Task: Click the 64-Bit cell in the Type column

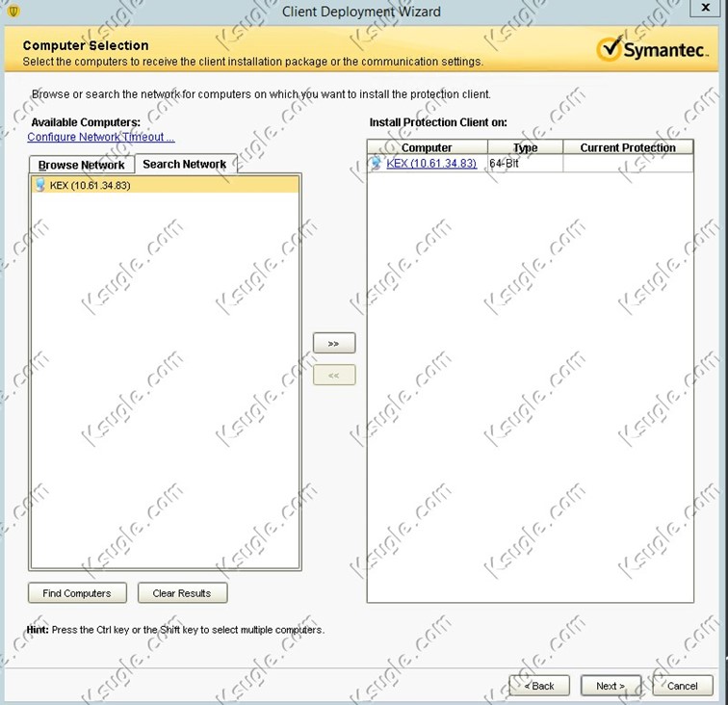Action: (x=525, y=164)
